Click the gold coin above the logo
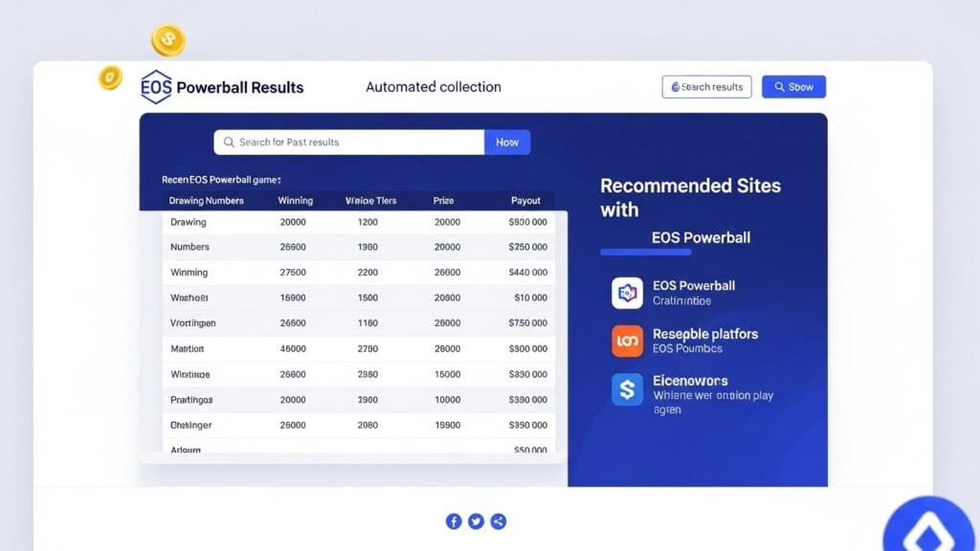Viewport: 980px width, 551px height. point(168,40)
